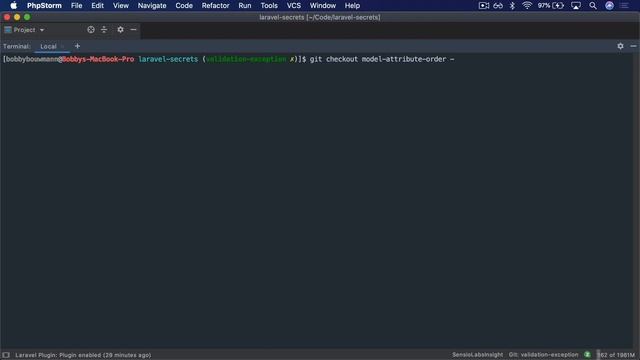This screenshot has width=640, height=360.
Task: Click Laravel Plugin enabled status message
Action: (83, 355)
